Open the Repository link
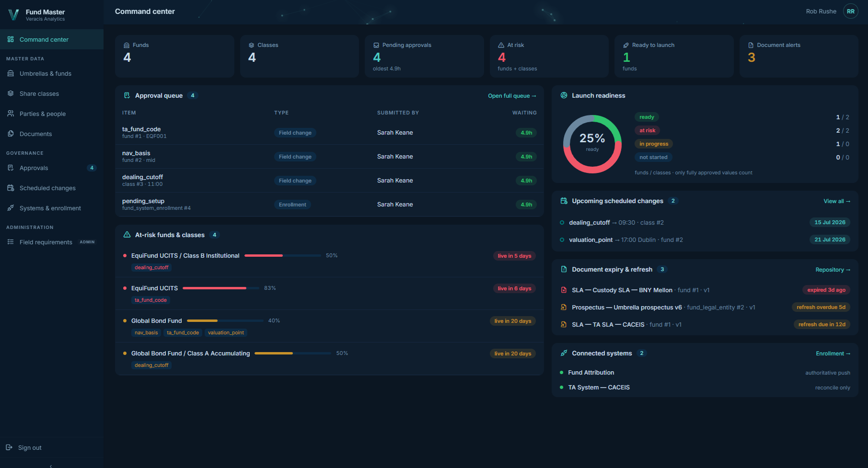 click(x=833, y=270)
